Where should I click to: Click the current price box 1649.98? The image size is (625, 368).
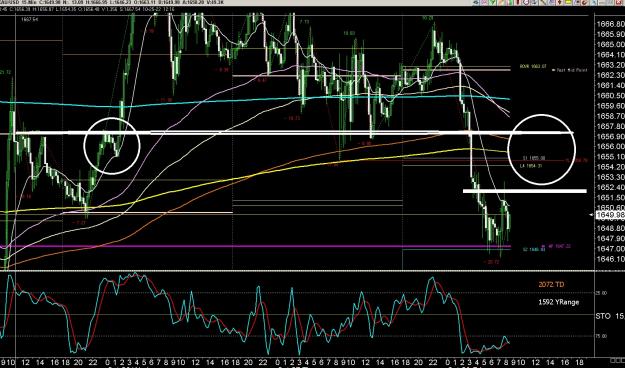[x=610, y=215]
